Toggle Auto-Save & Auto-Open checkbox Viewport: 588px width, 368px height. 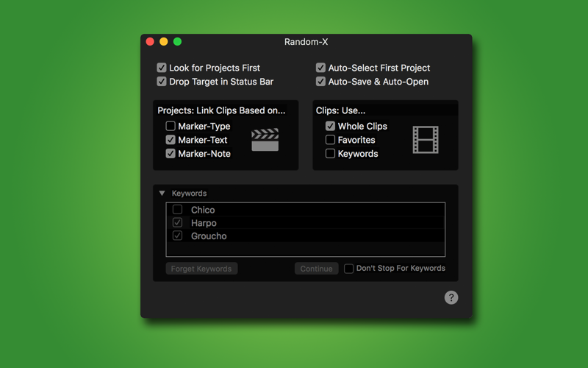tap(320, 82)
